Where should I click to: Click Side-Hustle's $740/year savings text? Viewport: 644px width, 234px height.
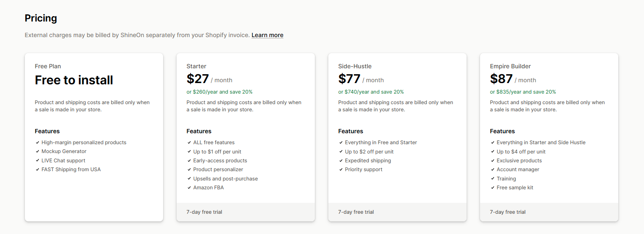[371, 92]
